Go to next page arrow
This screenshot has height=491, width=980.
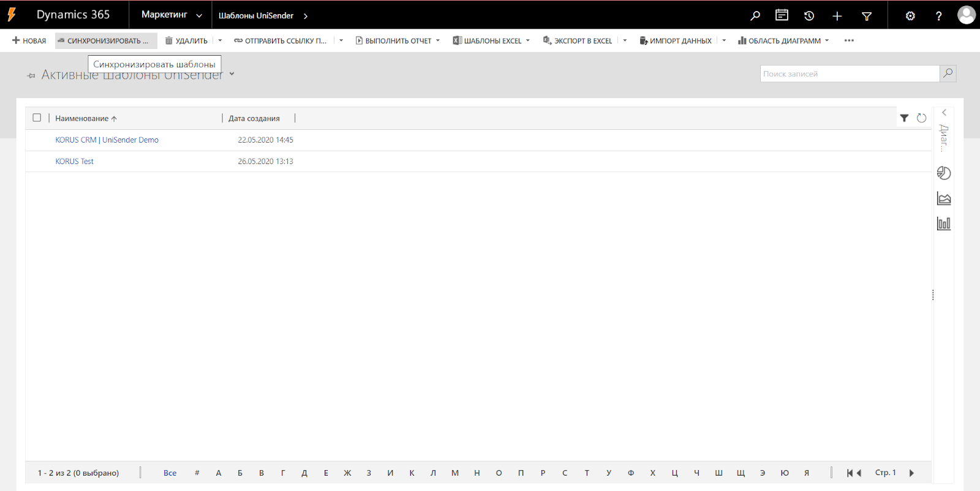tap(911, 473)
